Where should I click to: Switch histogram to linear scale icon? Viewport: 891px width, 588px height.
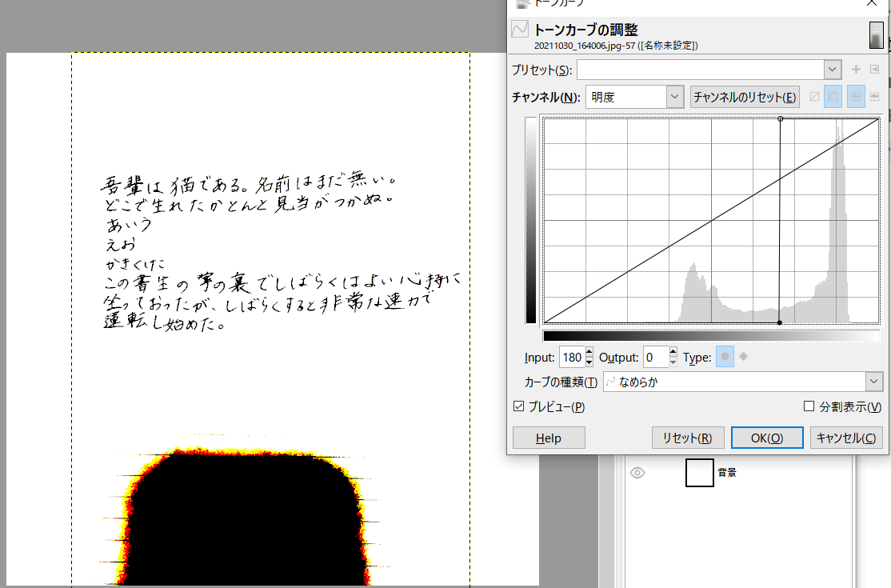(856, 96)
